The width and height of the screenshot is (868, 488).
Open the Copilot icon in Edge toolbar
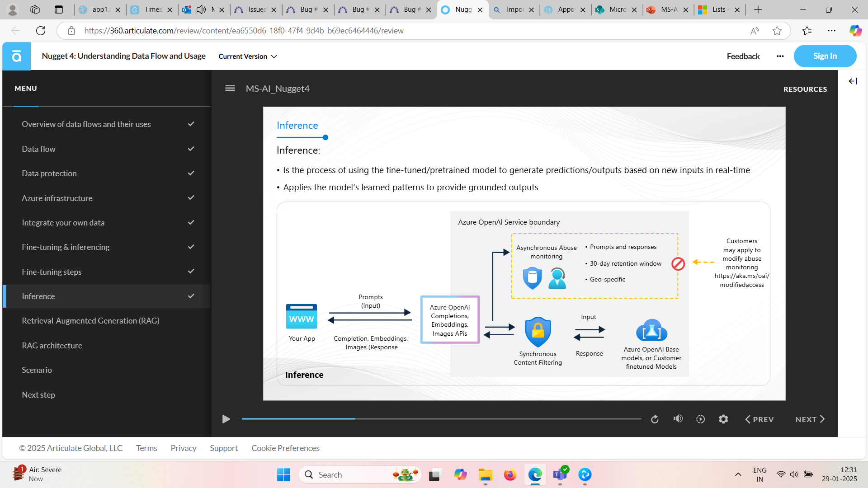point(855,31)
